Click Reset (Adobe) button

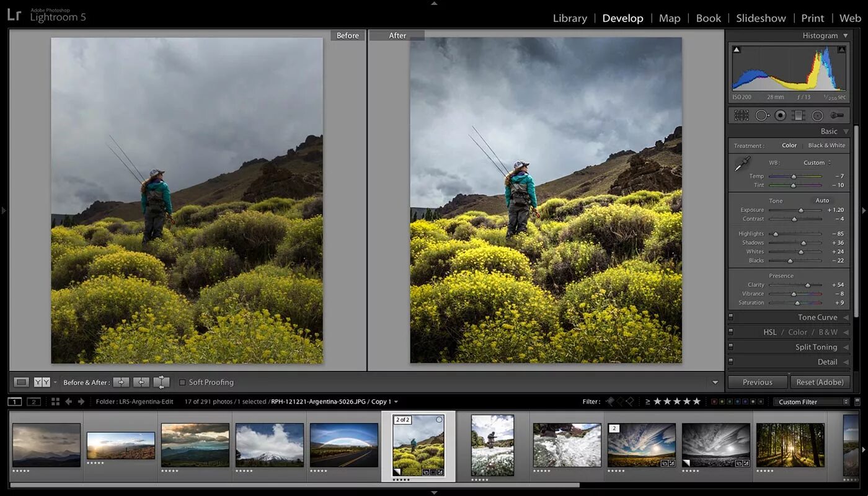[x=820, y=382]
